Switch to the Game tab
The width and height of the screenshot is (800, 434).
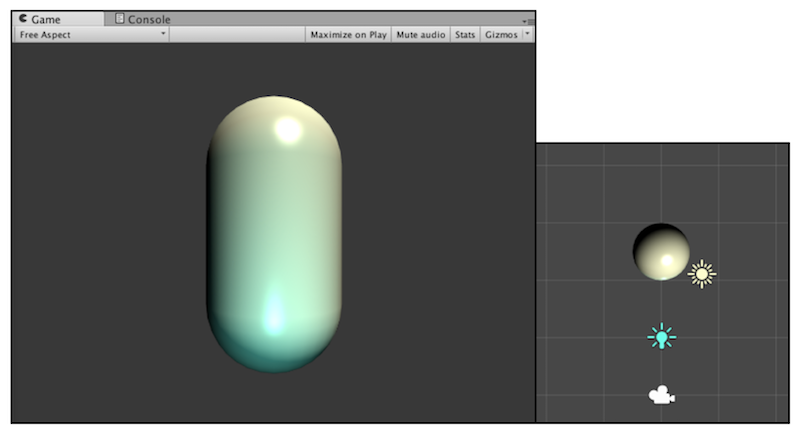point(58,19)
